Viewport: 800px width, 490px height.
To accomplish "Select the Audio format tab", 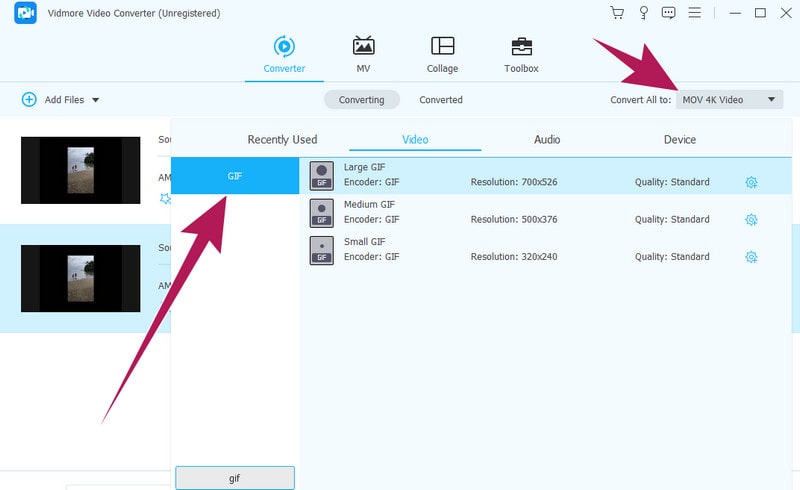I will click(547, 140).
